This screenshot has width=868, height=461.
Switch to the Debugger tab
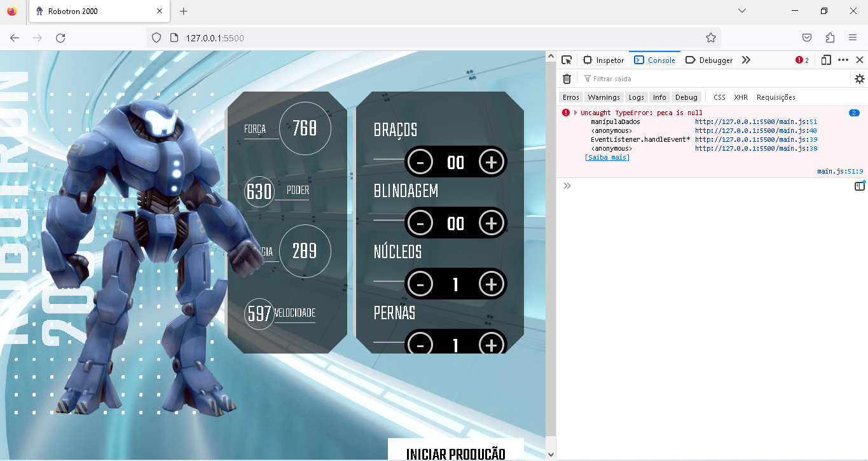pyautogui.click(x=709, y=60)
